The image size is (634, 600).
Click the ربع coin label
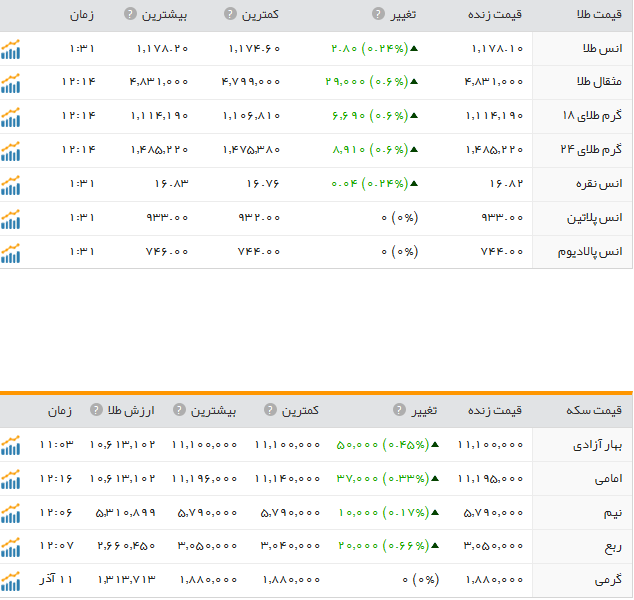[x=613, y=547]
